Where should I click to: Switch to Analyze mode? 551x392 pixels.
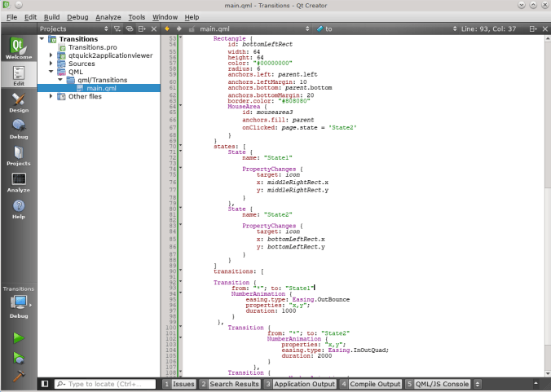18,182
